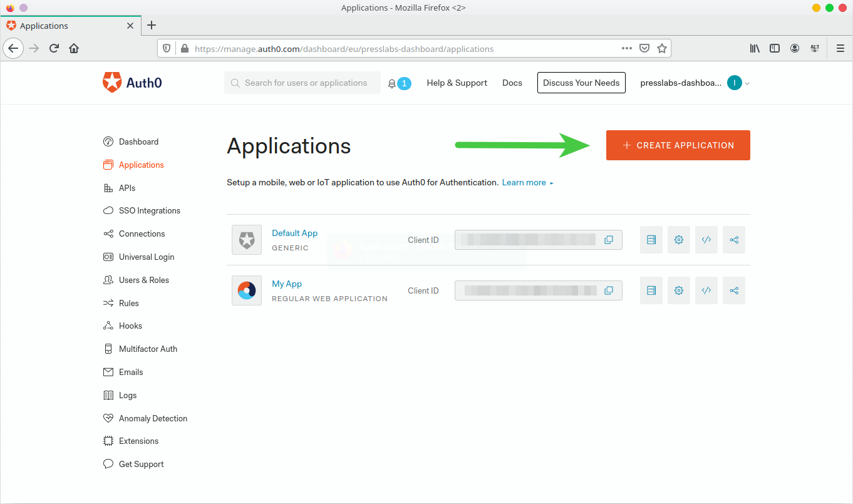Open Users & Roles section
The width and height of the screenshot is (853, 504).
144,280
